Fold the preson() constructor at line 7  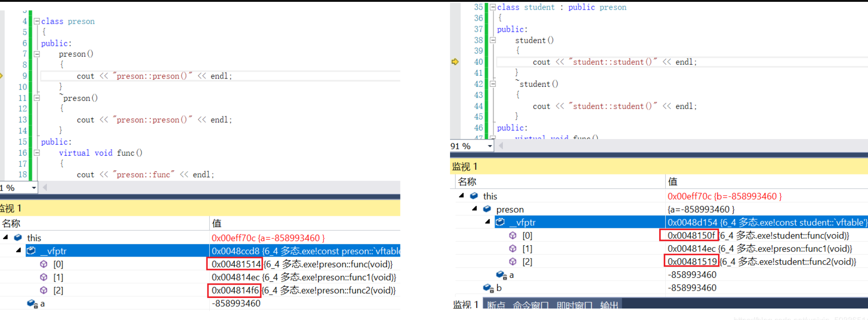point(37,54)
